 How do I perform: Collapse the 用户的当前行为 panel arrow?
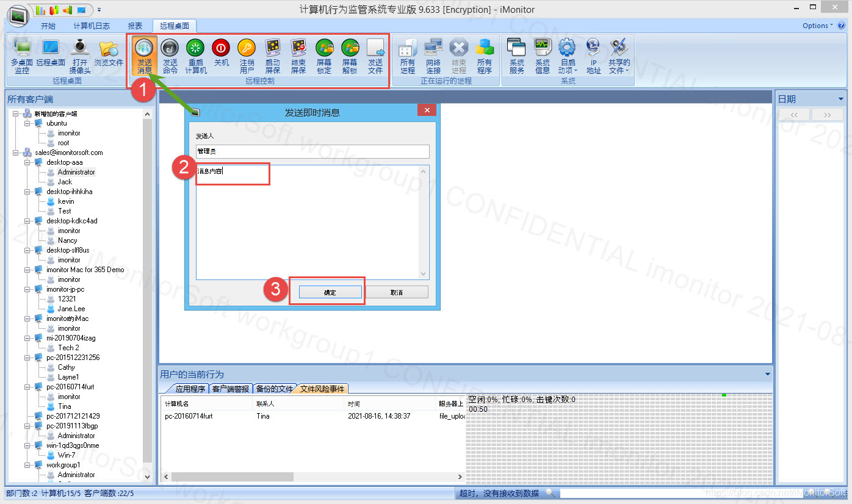tap(767, 374)
